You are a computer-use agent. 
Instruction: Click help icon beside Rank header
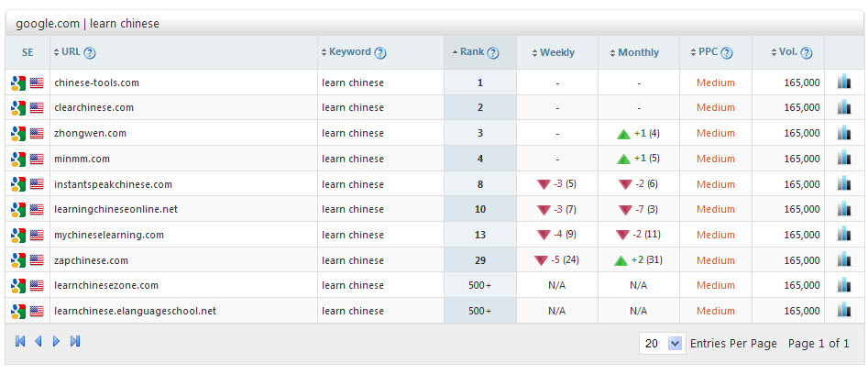click(x=493, y=53)
